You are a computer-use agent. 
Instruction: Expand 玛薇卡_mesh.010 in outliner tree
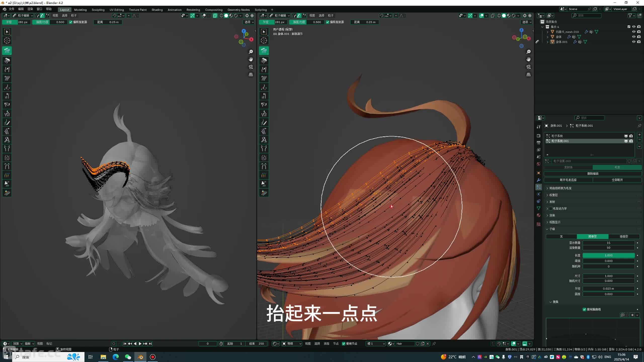547,32
